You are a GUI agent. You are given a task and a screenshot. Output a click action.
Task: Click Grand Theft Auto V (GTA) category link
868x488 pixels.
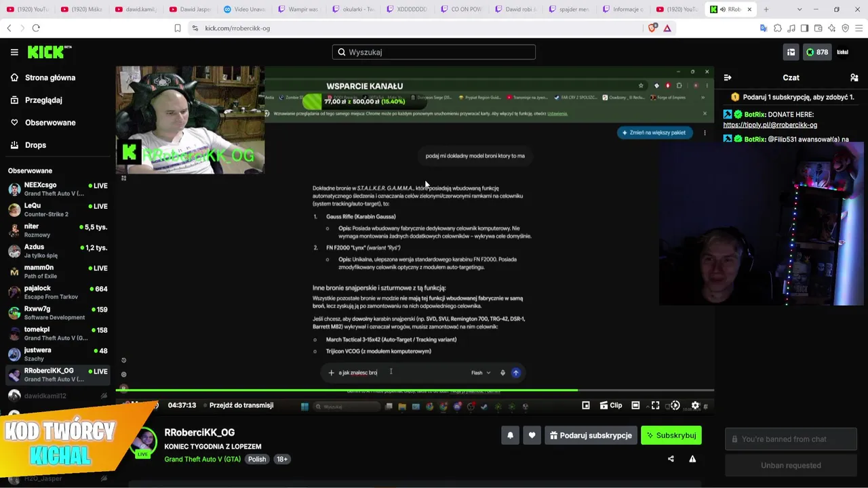pyautogui.click(x=202, y=459)
